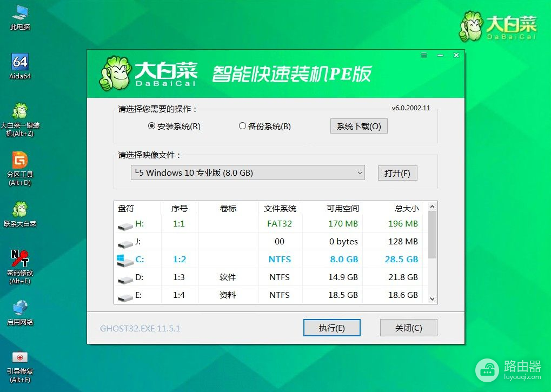The image size is (551, 392).
Task: Click the 卷标 column header
Action: click(x=228, y=208)
